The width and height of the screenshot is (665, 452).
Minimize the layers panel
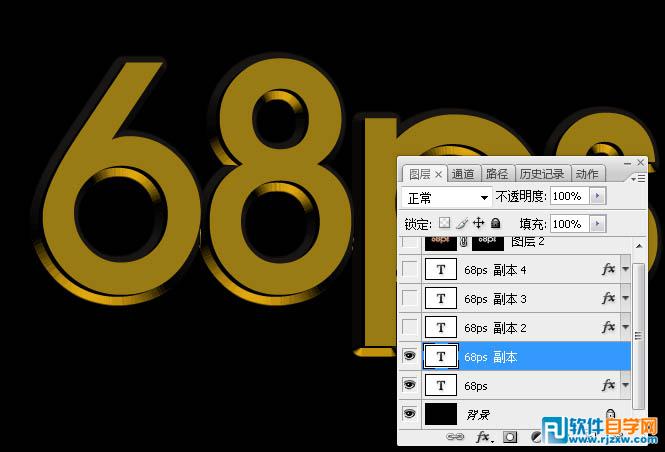[627, 163]
